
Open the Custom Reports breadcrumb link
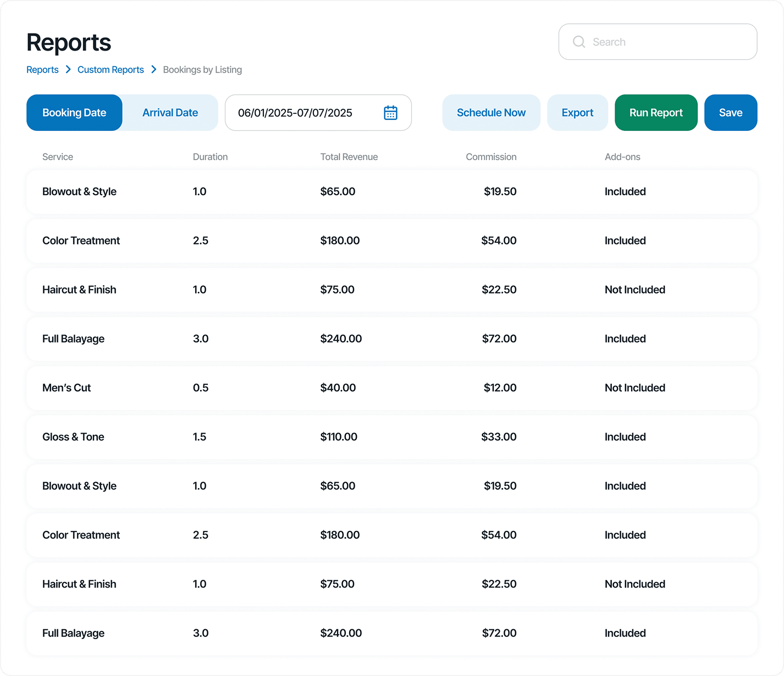(x=111, y=70)
